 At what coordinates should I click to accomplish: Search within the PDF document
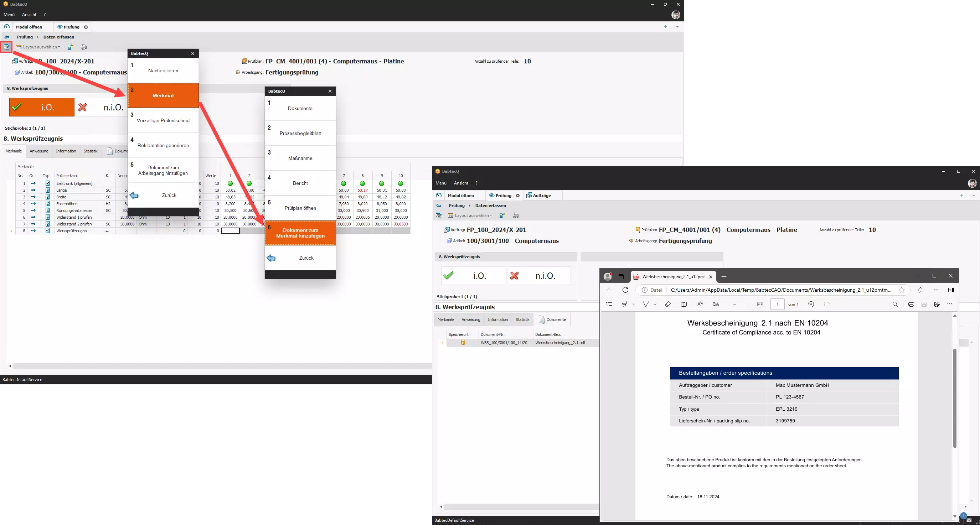tap(895, 304)
